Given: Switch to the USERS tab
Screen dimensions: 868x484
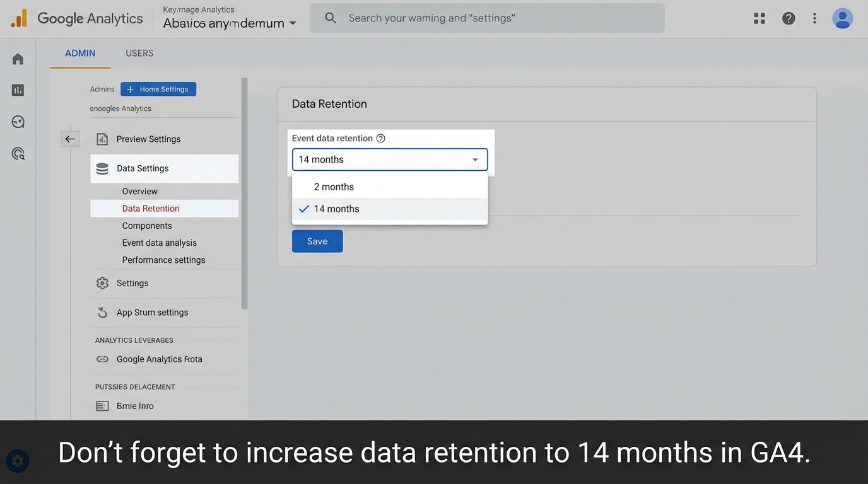Looking at the screenshot, I should click(x=139, y=53).
